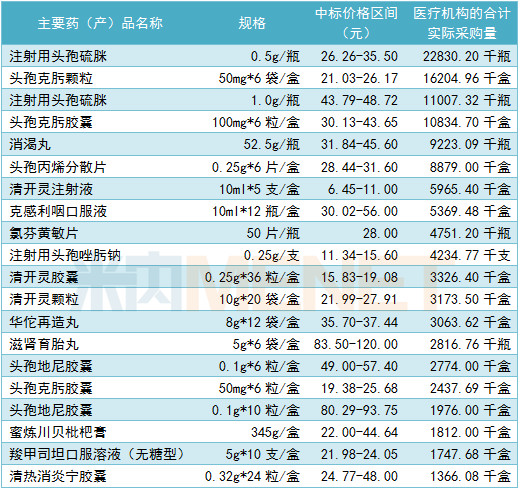Select the 清开灵注射液 product cell
This screenshot has height=491, width=520.
(51, 189)
